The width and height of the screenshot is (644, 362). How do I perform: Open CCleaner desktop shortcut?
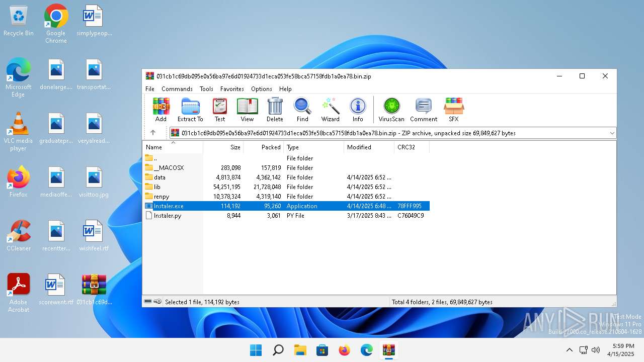tap(19, 235)
